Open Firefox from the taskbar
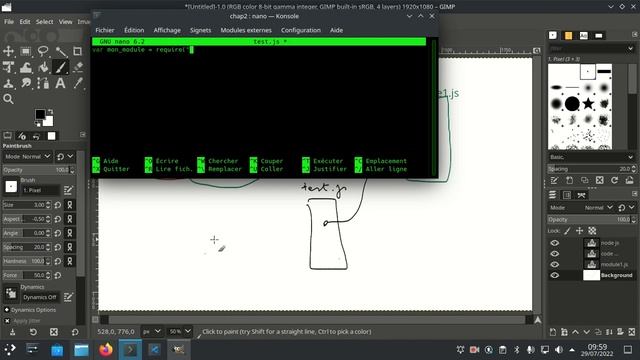640x360 pixels. [106, 350]
